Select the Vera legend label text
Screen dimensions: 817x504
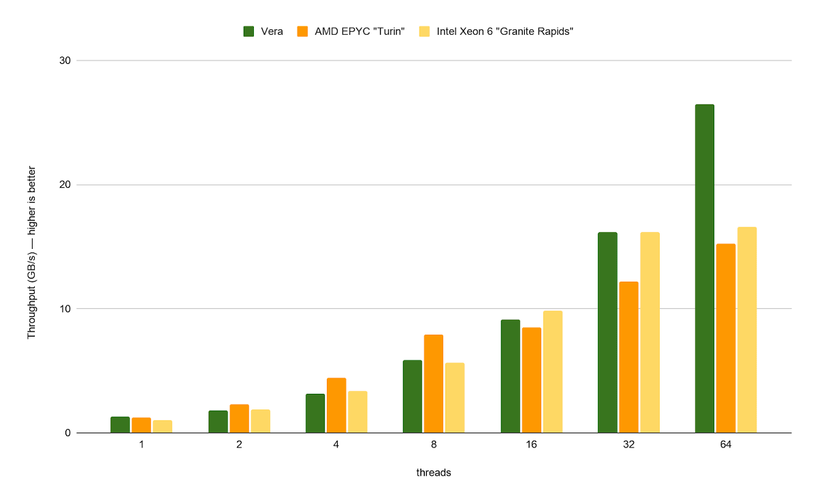[272, 31]
